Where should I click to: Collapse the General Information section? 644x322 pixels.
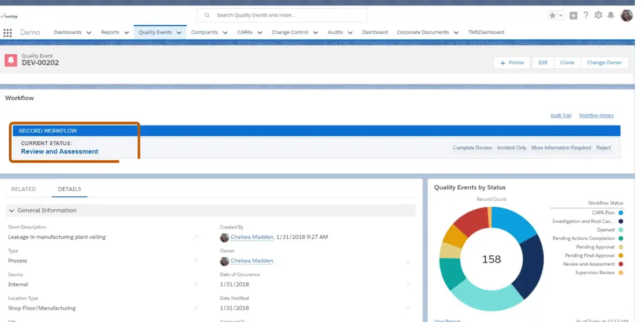12,211
